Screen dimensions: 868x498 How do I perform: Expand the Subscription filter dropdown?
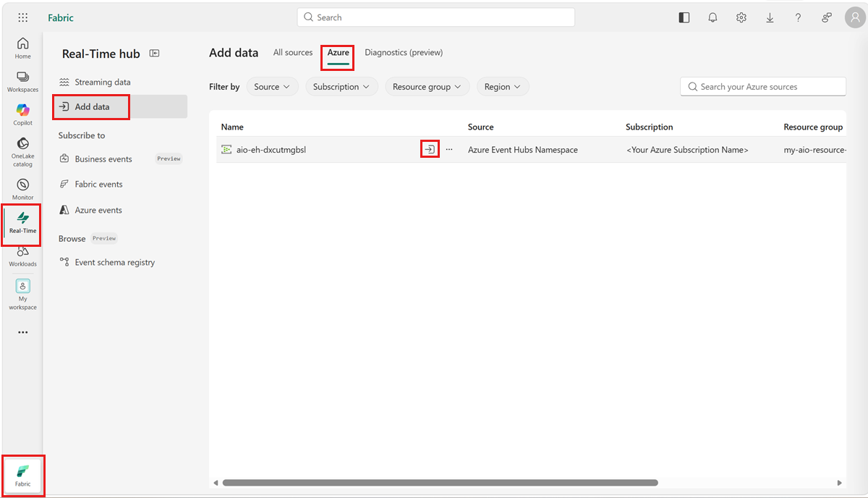(x=341, y=87)
